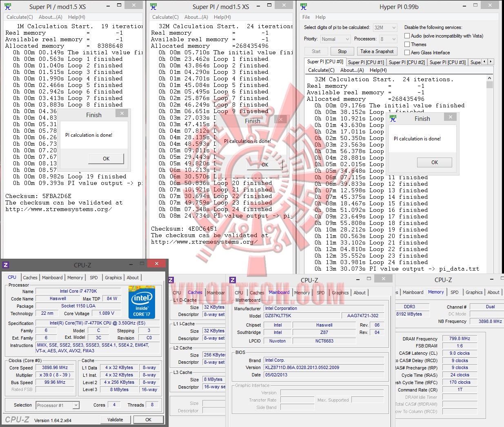Close the Finish dialog in the 1M Super PI window
504x427 pixels.
pos(122,113)
